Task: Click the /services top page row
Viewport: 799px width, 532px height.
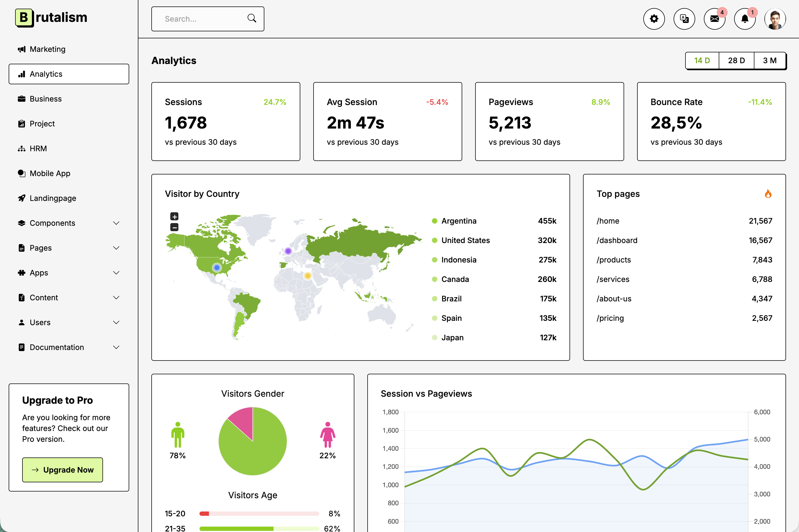Action: 684,279
